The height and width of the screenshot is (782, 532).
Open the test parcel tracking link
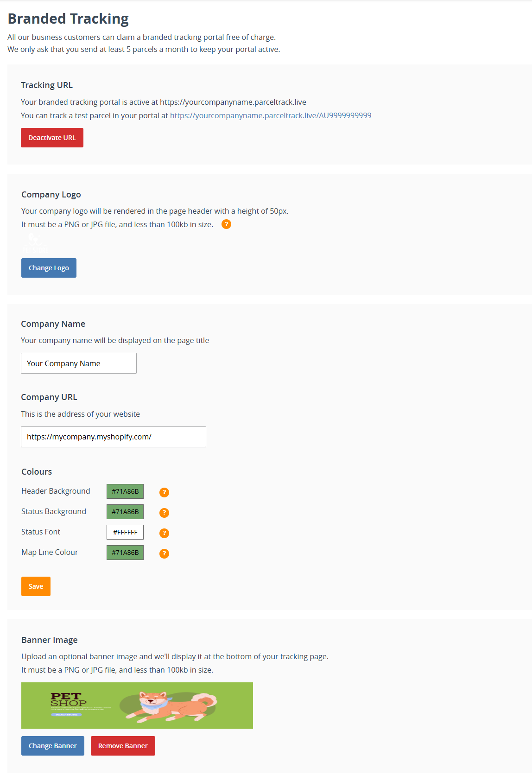coord(271,115)
